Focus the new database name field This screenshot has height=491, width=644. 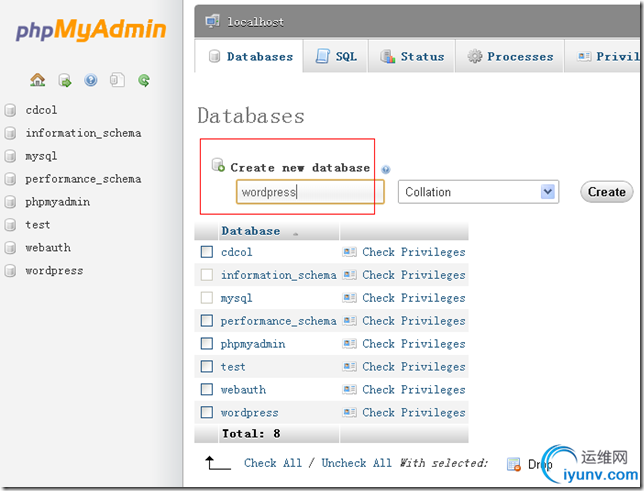(x=310, y=192)
